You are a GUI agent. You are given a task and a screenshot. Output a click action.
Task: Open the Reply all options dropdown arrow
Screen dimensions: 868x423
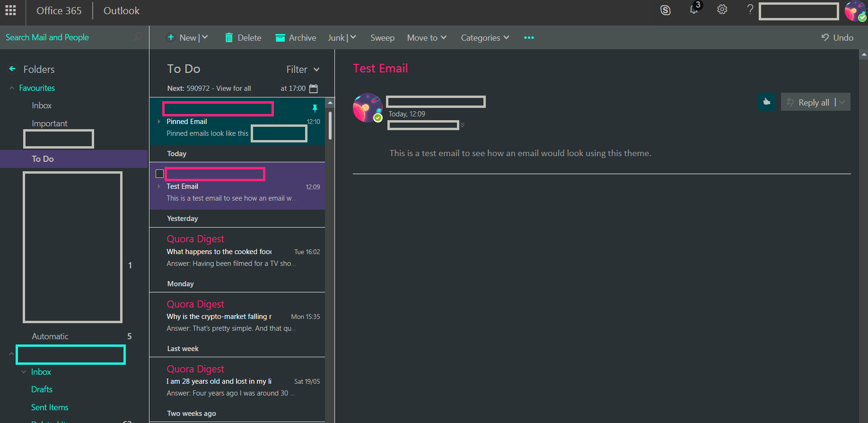tap(842, 102)
